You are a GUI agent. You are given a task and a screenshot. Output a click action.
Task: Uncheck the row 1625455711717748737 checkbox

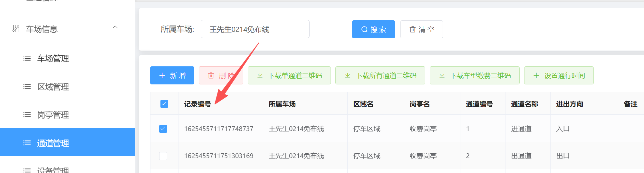(x=163, y=129)
